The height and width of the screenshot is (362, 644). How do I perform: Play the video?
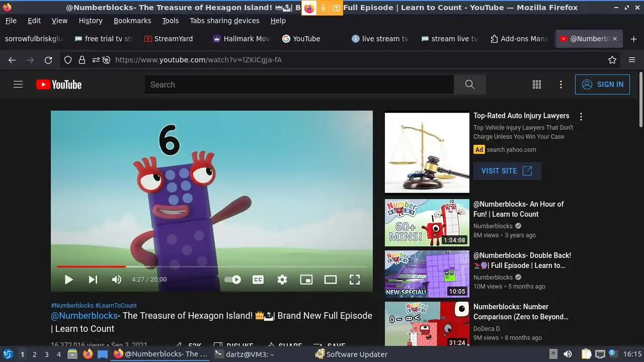point(68,280)
